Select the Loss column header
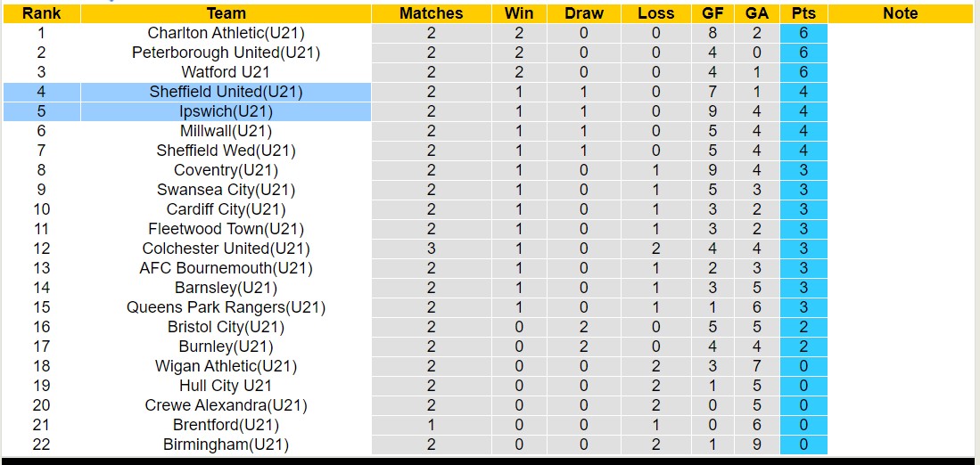Viewport: 980px width, 465px height. coord(656,13)
